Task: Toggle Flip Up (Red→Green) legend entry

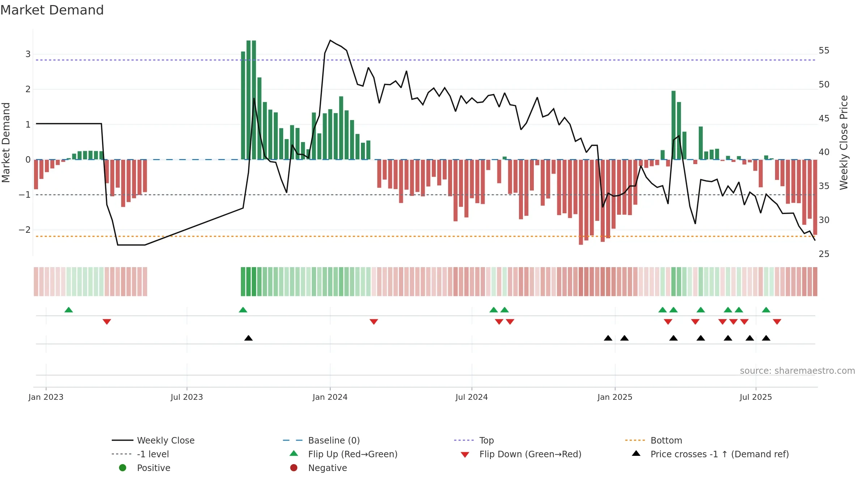Action: pyautogui.click(x=344, y=454)
